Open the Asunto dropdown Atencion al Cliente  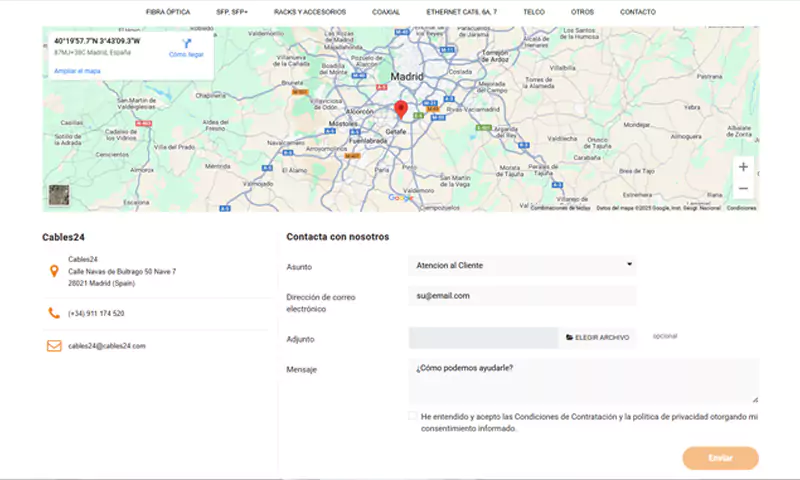click(522, 265)
